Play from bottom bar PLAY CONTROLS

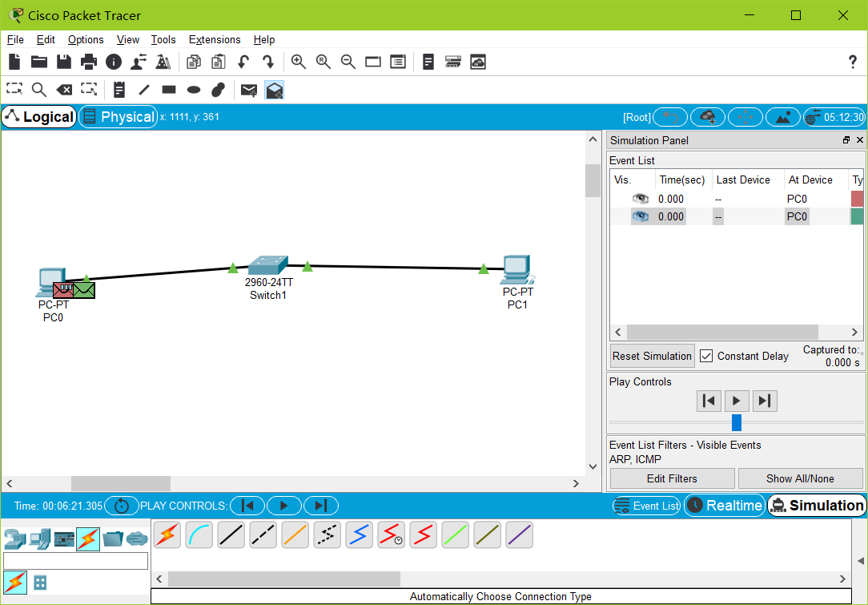(x=284, y=506)
